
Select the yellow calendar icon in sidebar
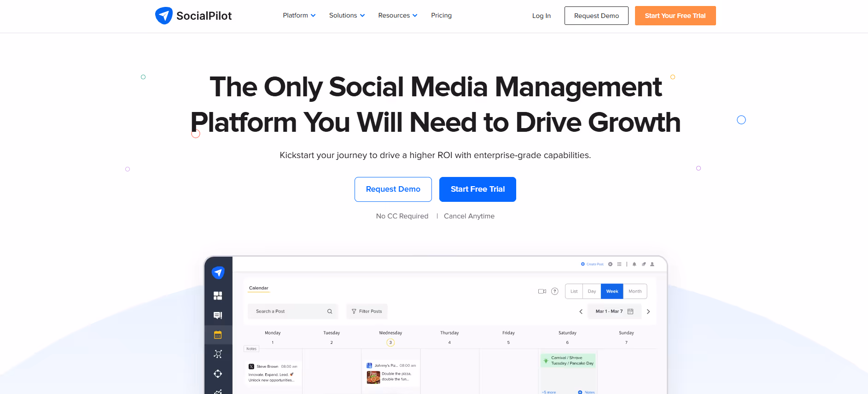[x=218, y=335]
